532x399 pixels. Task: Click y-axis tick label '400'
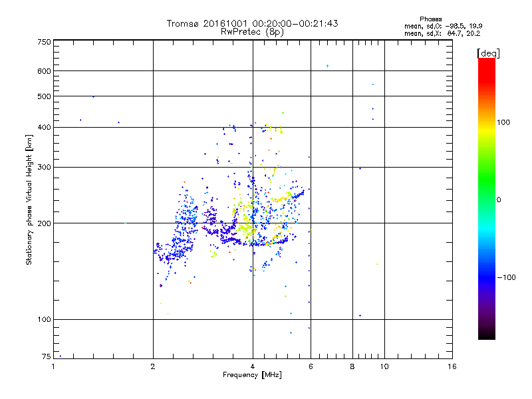point(44,127)
